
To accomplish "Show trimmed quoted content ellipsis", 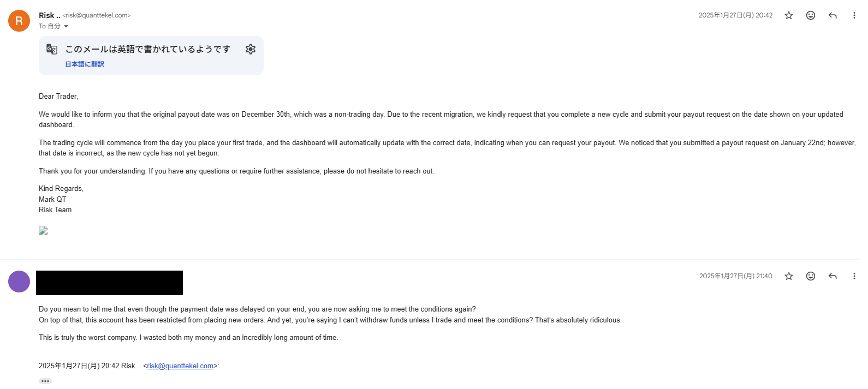I will (x=45, y=381).
